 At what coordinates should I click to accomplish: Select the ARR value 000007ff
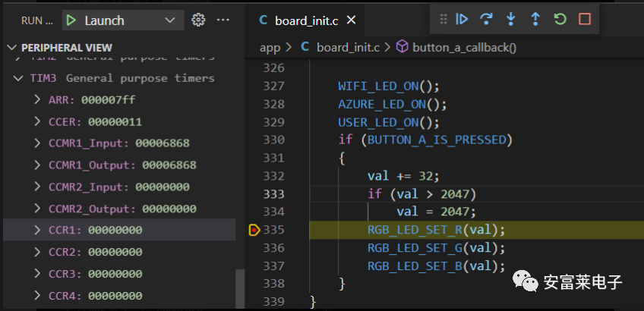tap(109, 99)
